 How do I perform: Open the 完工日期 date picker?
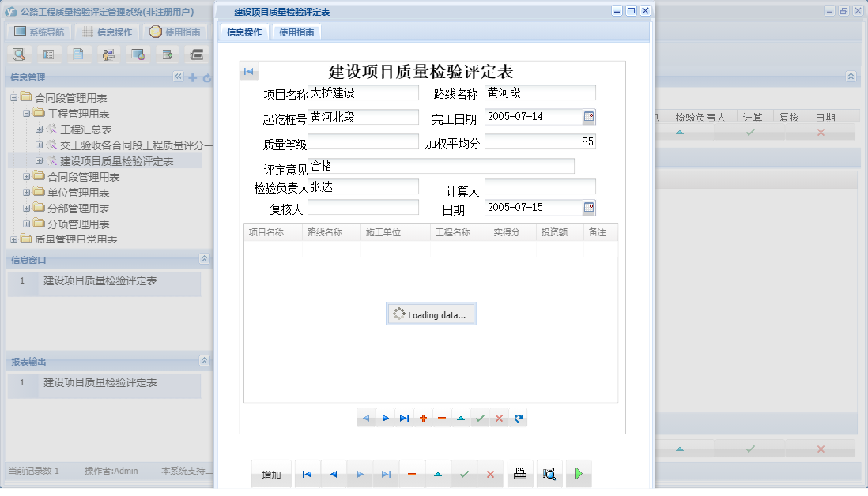[x=588, y=117]
